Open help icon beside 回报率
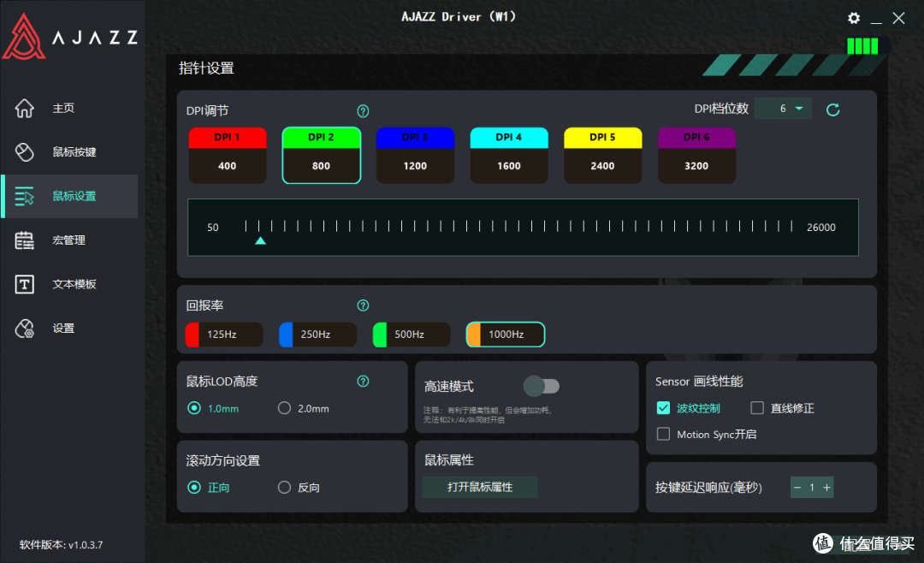 click(x=363, y=305)
